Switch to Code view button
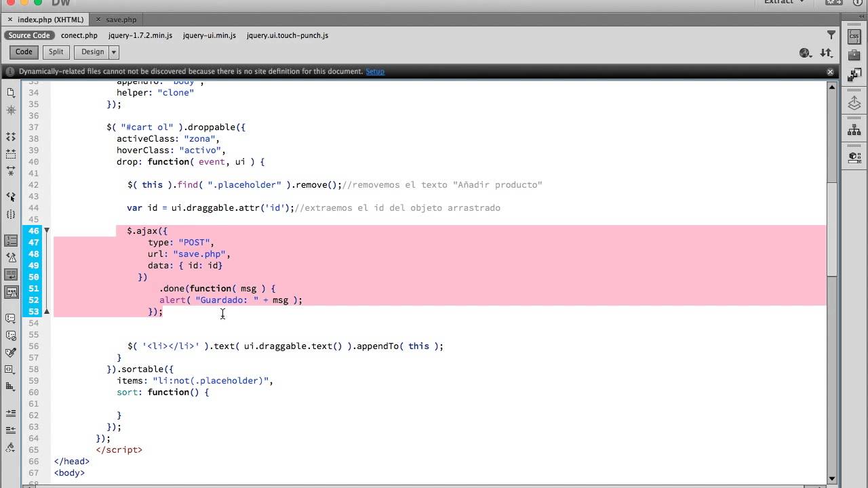This screenshot has width=868, height=488. click(x=24, y=52)
